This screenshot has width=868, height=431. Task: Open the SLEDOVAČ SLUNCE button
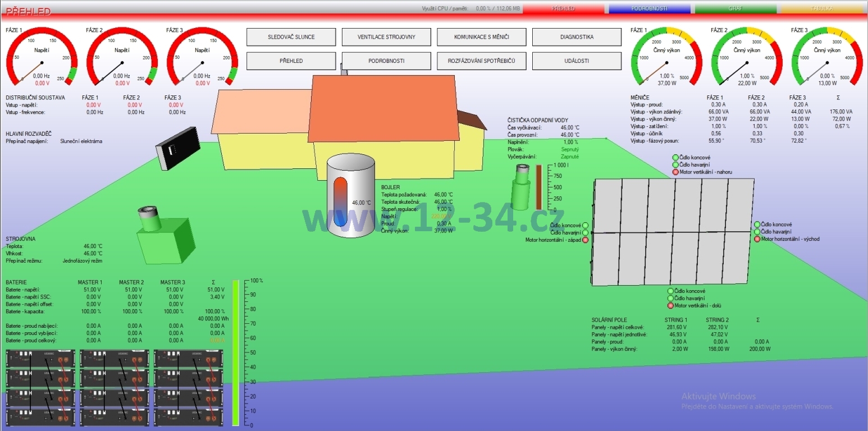[x=291, y=37]
